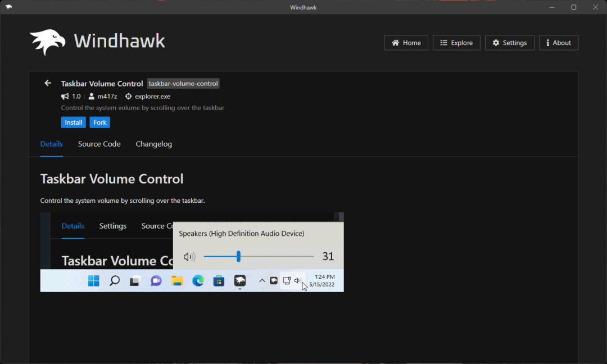Image resolution: width=607 pixels, height=364 pixels.
Task: Click the volume preview screenshot image
Action: click(x=192, y=252)
